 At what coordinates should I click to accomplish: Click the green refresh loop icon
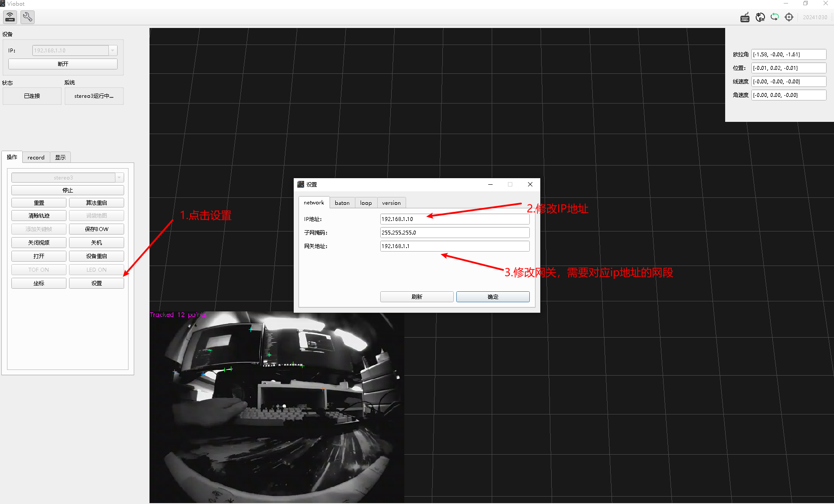click(775, 17)
